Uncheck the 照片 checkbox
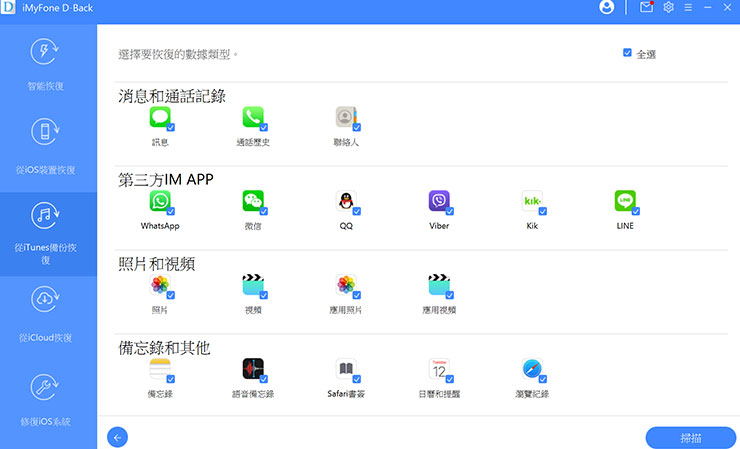Viewport: 740px width, 449px height. 171,295
